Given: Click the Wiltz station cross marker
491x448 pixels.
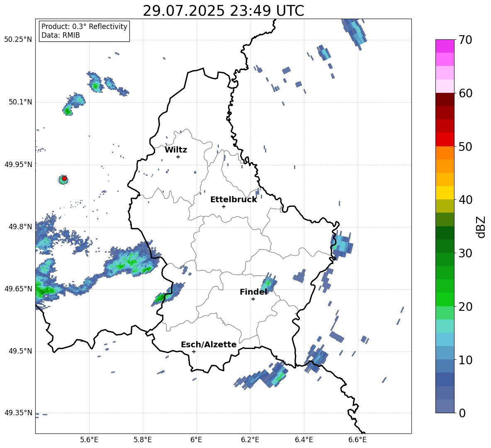Looking at the screenshot, I should tap(178, 157).
